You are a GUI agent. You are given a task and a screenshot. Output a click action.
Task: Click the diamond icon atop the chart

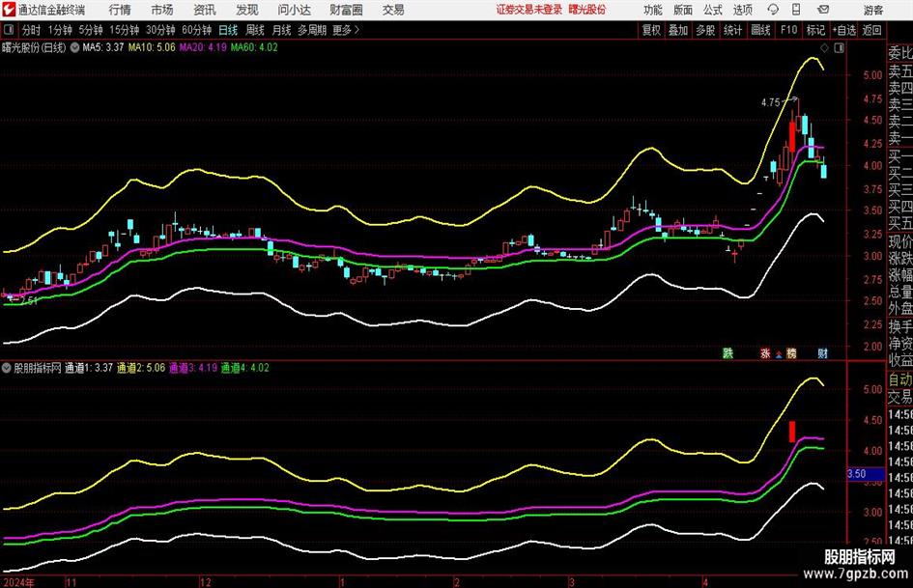[824, 47]
